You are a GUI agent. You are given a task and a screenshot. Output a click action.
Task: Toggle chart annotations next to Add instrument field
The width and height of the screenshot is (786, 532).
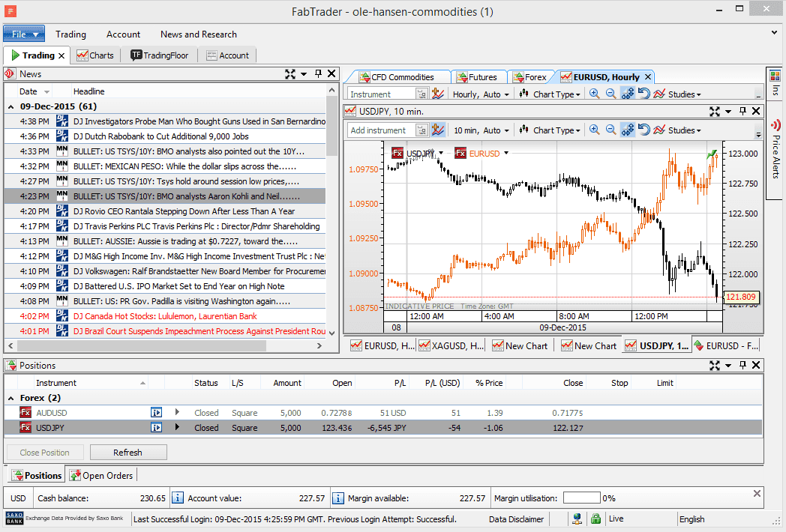click(437, 130)
